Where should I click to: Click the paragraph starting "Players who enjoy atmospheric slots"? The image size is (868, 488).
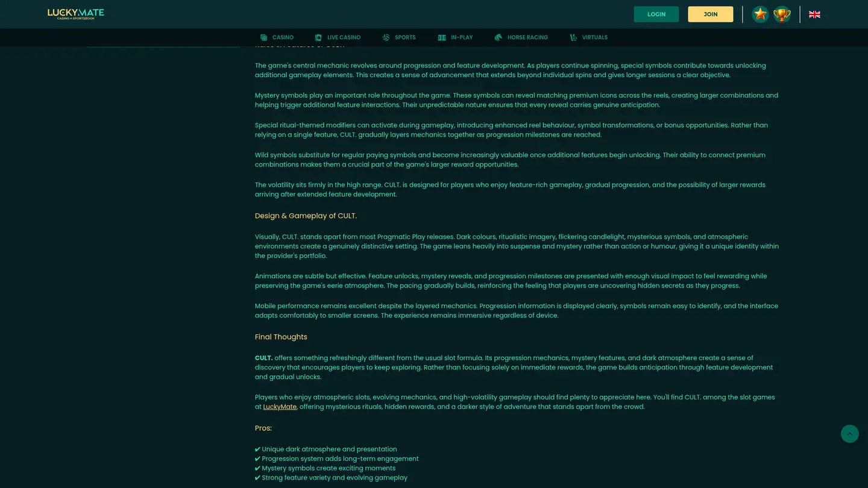tap(515, 402)
